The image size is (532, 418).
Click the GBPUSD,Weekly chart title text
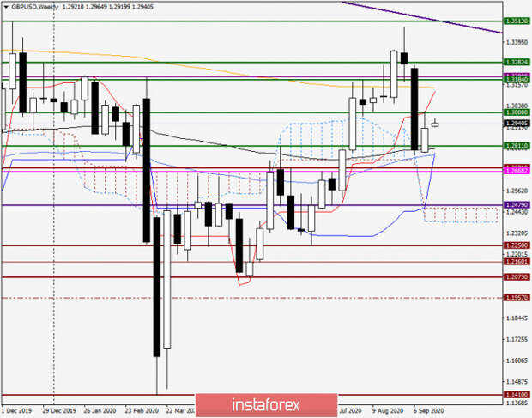34,7
